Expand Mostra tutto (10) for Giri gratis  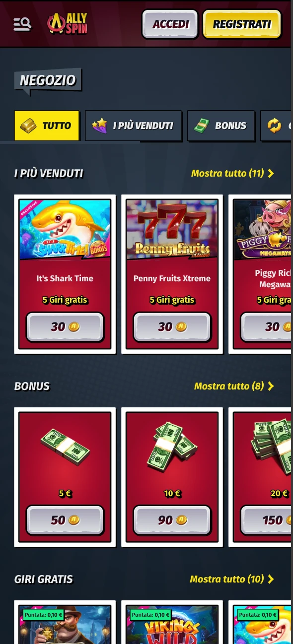[232, 579]
